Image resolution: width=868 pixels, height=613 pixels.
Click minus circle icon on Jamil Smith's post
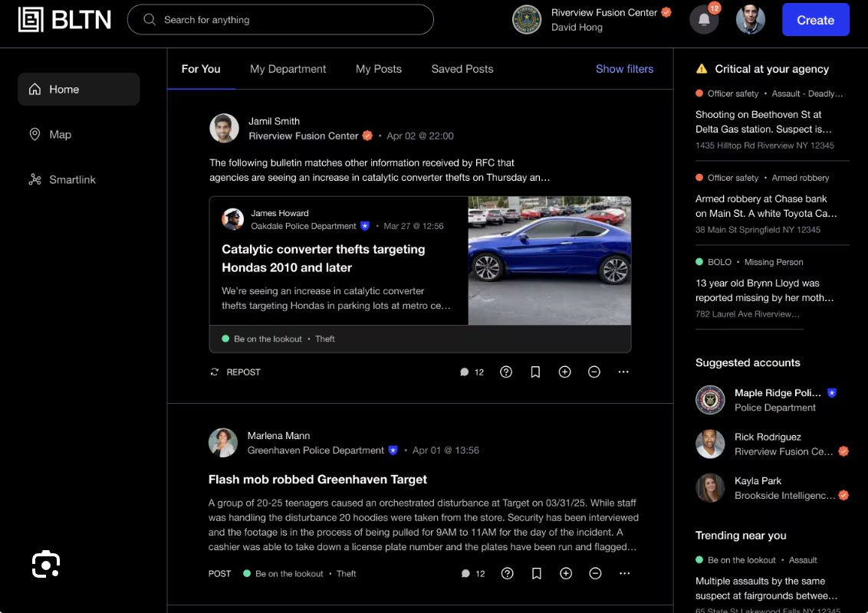point(594,372)
